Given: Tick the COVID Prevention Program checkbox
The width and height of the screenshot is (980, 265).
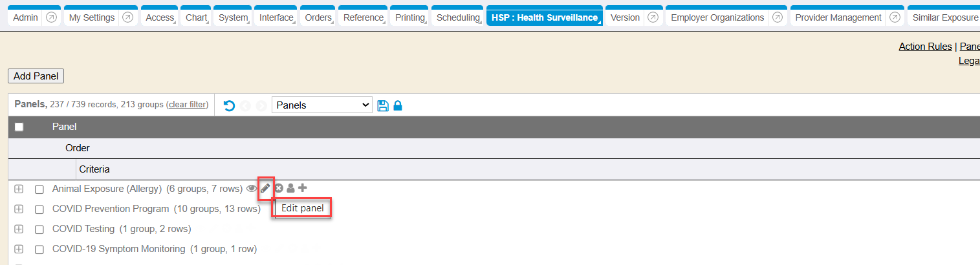Looking at the screenshot, I should point(39,209).
